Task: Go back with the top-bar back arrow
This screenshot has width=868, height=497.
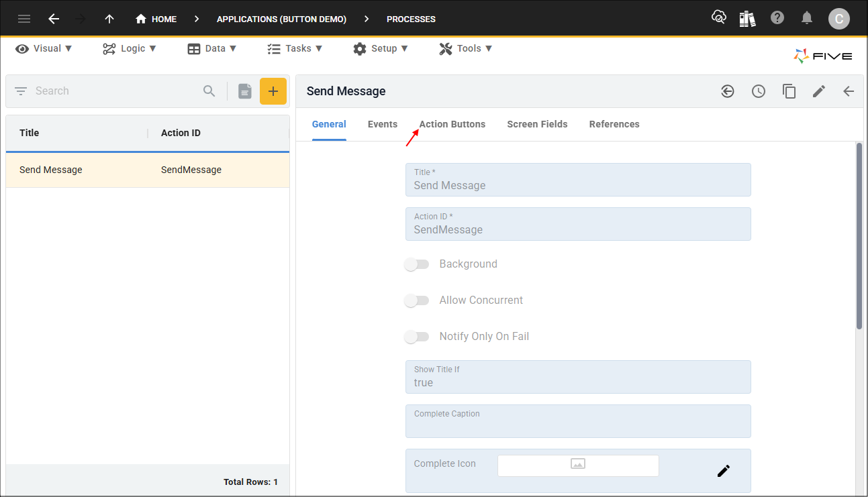Action: point(54,19)
